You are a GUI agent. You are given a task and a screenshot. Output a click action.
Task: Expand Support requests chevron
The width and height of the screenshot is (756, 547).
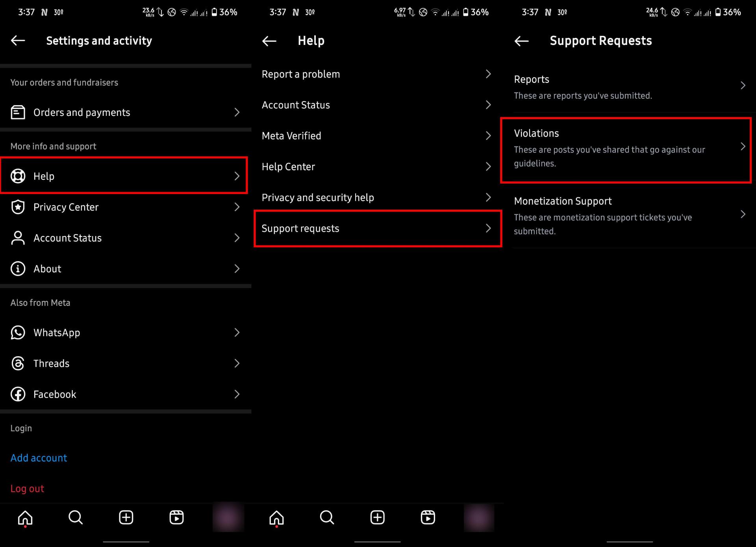(x=488, y=228)
